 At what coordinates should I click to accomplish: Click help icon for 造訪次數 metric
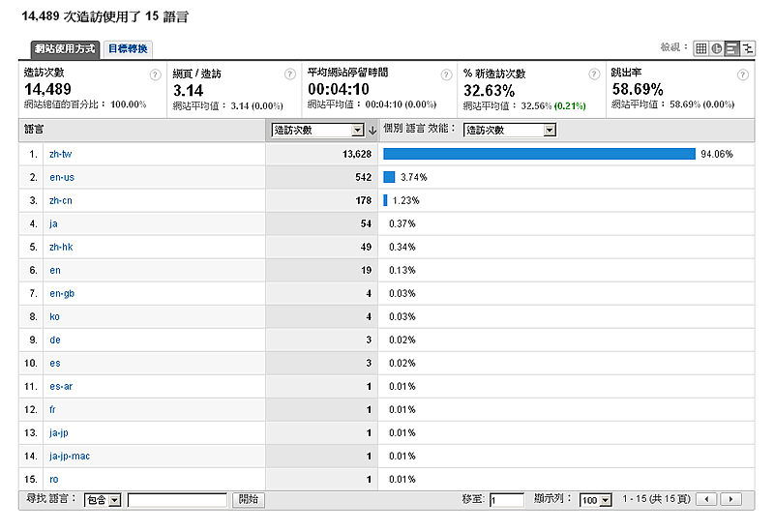[155, 74]
